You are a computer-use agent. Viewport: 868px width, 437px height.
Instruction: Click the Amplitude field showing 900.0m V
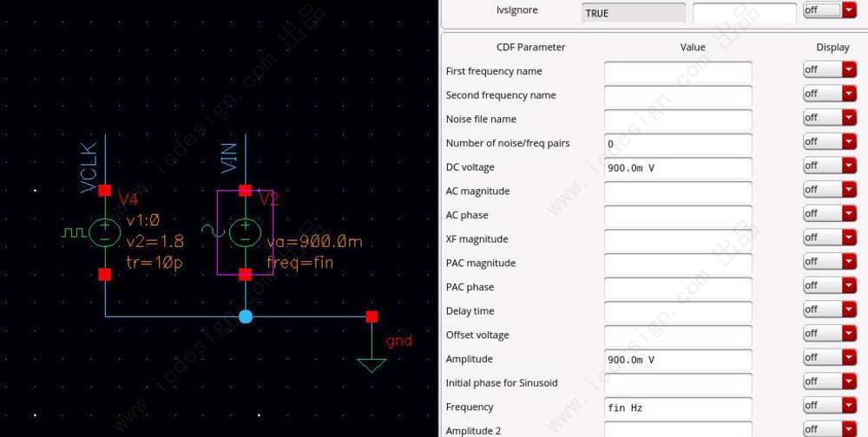678,360
